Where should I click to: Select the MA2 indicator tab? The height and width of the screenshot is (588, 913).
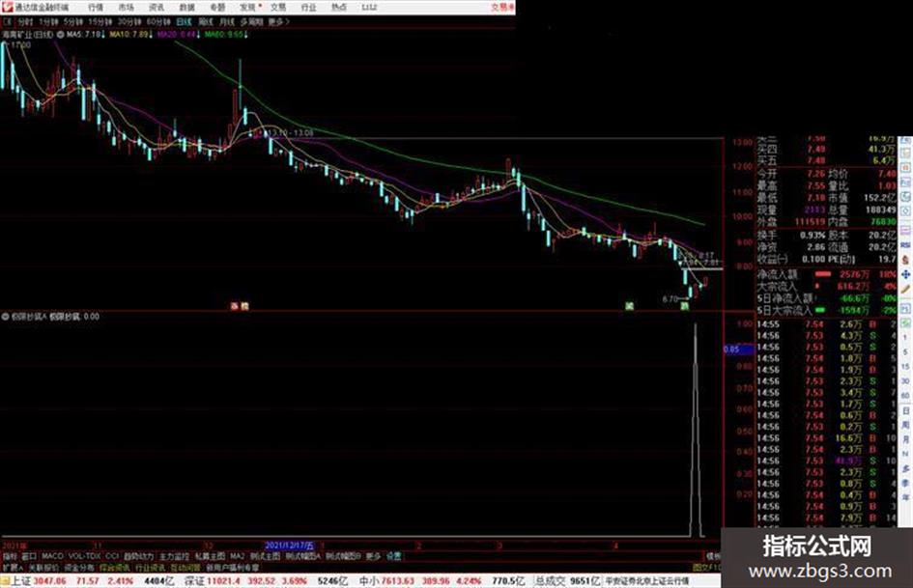pyautogui.click(x=237, y=556)
